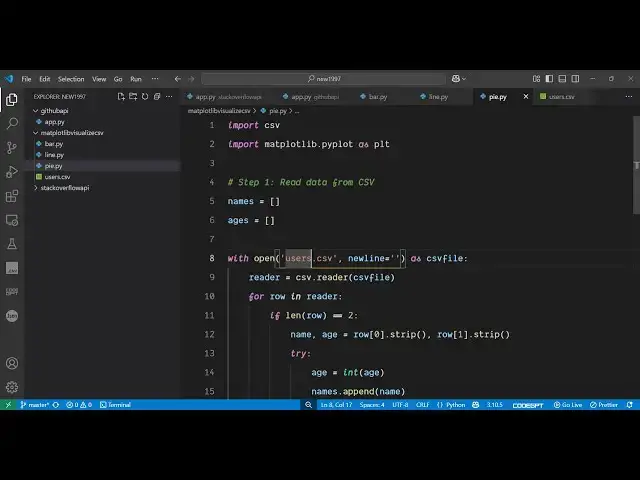
Task: Open notifications bell in status bar
Action: click(x=630, y=405)
